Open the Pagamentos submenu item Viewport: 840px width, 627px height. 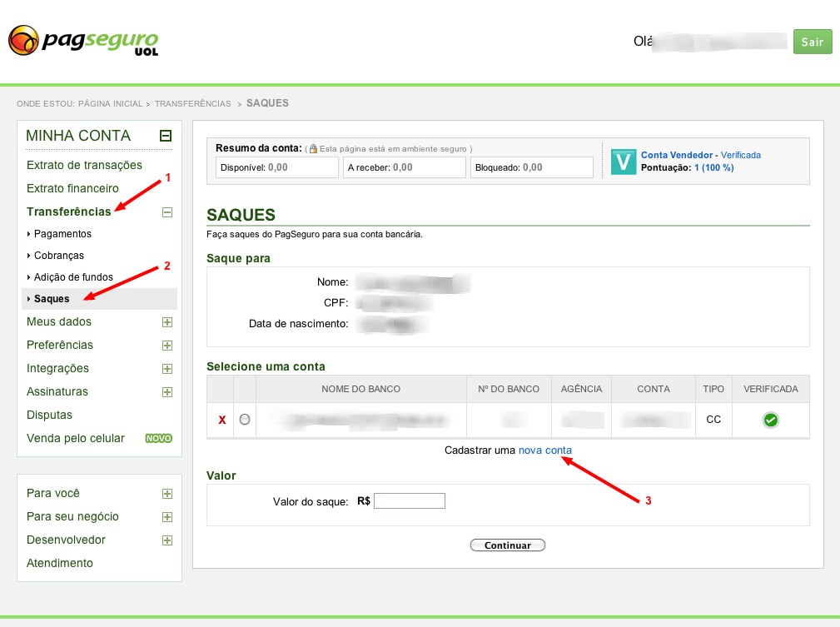pyautogui.click(x=62, y=234)
